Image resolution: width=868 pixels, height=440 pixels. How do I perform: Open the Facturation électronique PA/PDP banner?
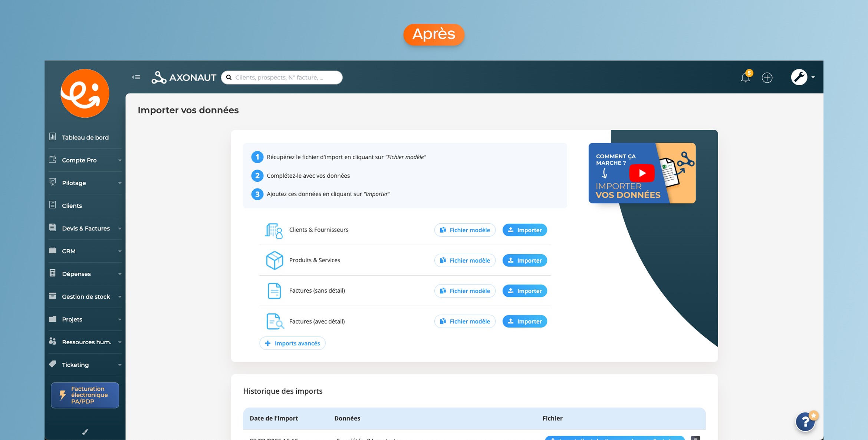(85, 395)
